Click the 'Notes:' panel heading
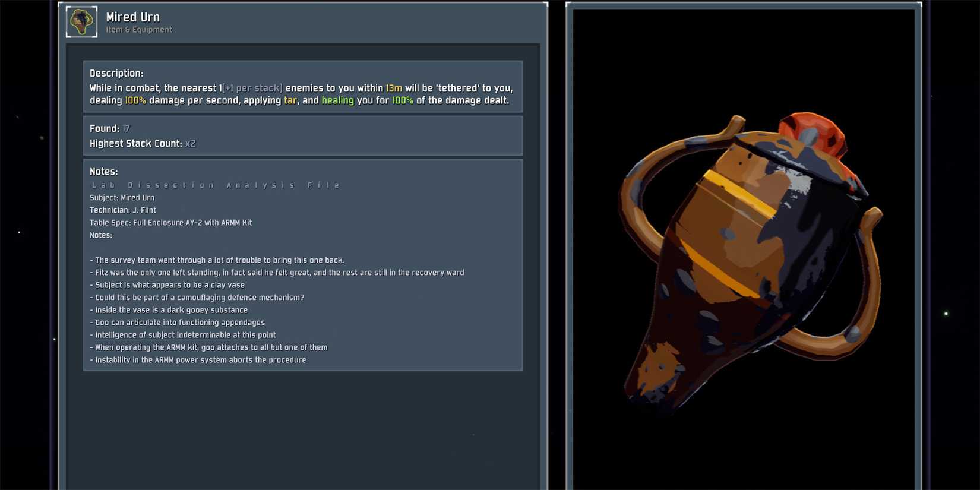This screenshot has height=490, width=980. tap(103, 172)
